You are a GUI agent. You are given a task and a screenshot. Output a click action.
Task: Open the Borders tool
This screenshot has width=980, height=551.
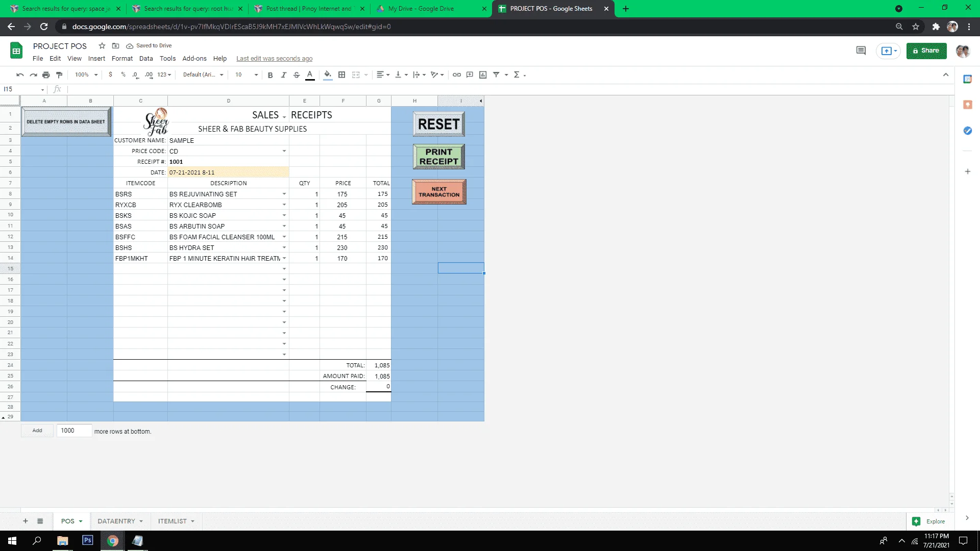coord(342,74)
